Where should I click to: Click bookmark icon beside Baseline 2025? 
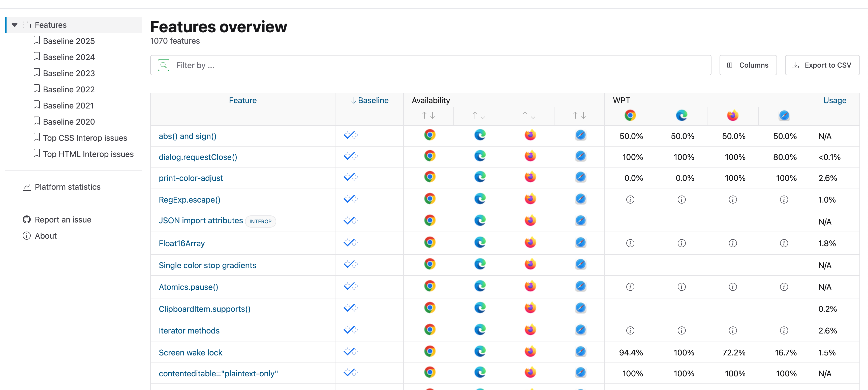pyautogui.click(x=37, y=40)
